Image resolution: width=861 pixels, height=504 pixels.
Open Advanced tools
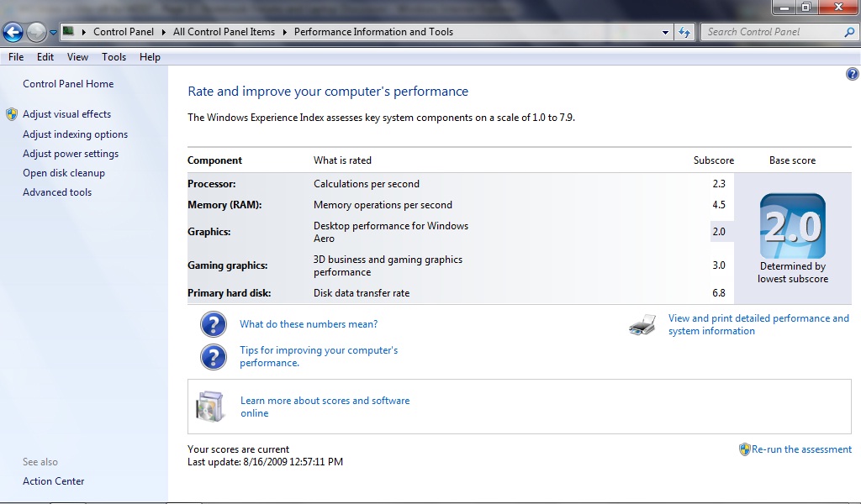pos(57,192)
